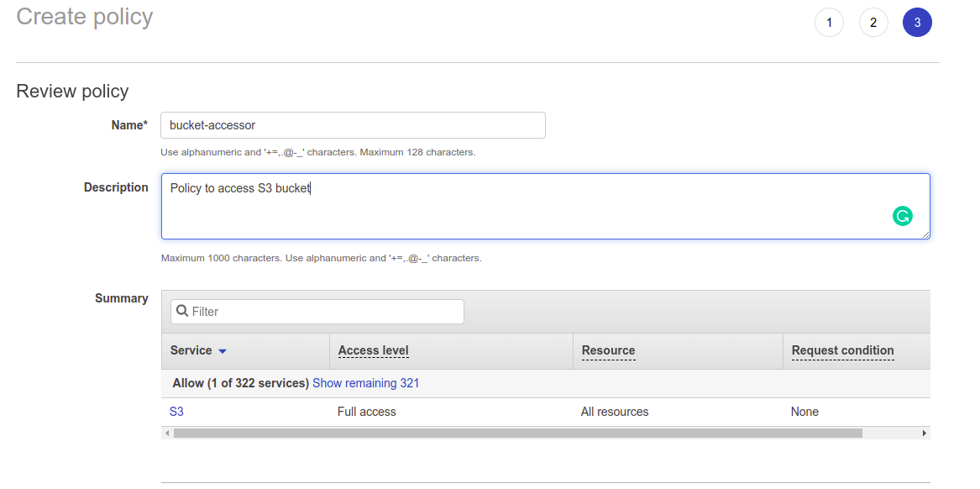This screenshot has height=489, width=980.
Task: Grab the Description textarea resize handle
Action: pyautogui.click(x=925, y=234)
